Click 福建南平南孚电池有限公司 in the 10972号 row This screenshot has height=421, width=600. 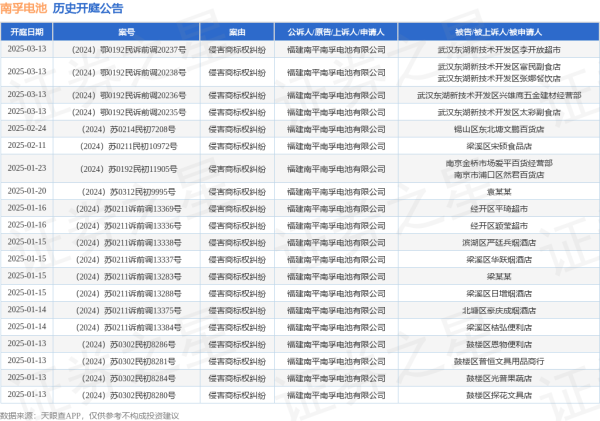[336, 146]
